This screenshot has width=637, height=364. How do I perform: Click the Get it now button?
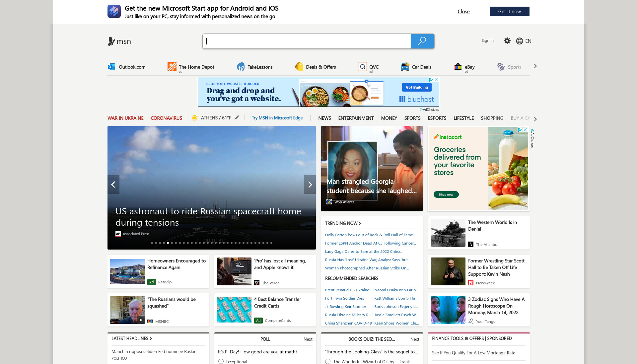pyautogui.click(x=509, y=11)
